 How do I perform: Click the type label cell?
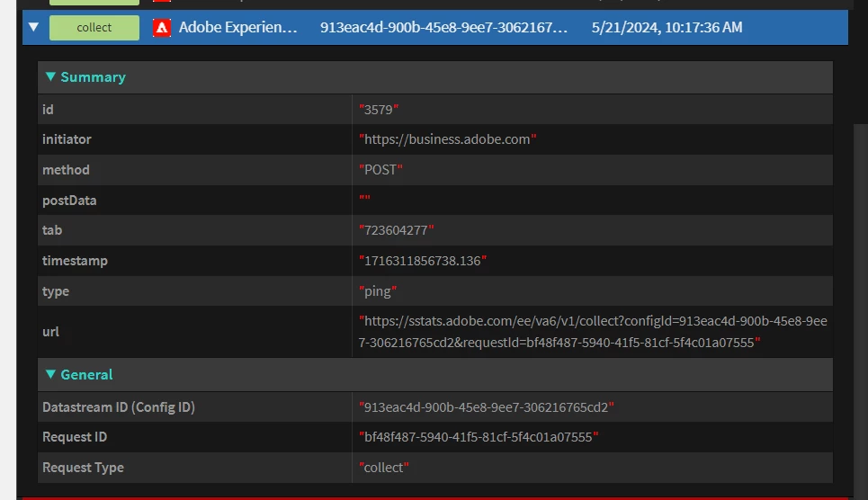[195, 291]
